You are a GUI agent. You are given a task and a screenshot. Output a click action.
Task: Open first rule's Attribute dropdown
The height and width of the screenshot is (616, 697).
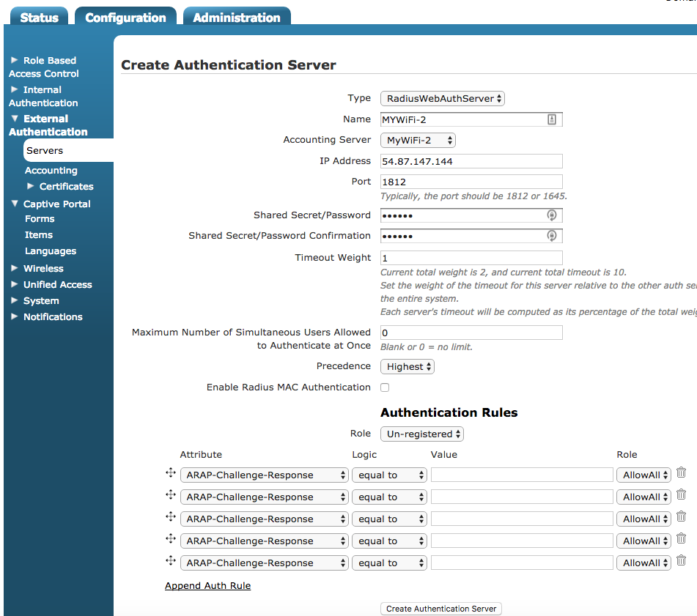[265, 475]
